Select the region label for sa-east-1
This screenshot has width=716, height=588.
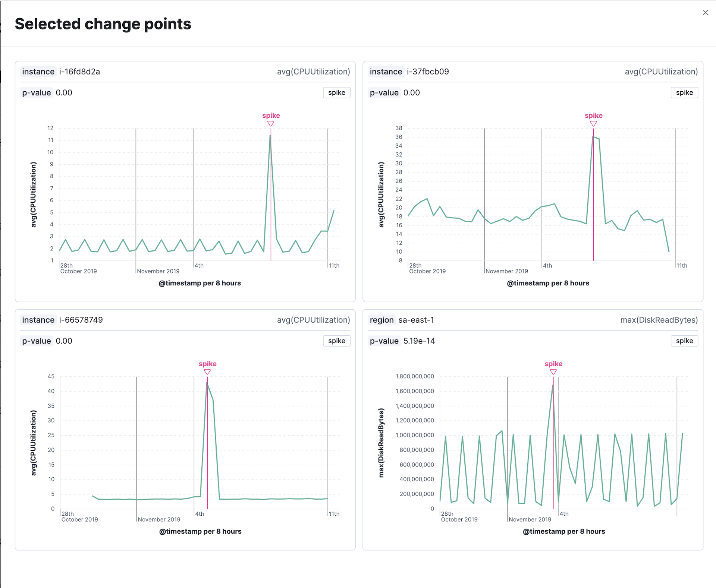click(x=381, y=320)
